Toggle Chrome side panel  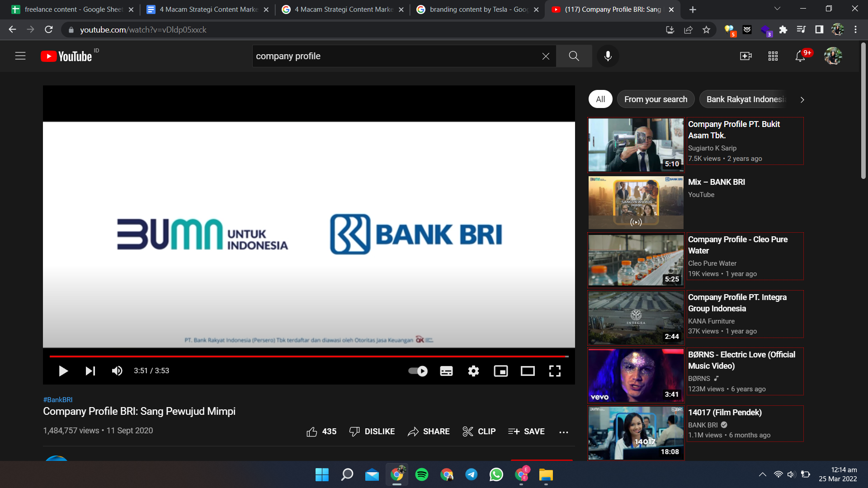click(819, 30)
